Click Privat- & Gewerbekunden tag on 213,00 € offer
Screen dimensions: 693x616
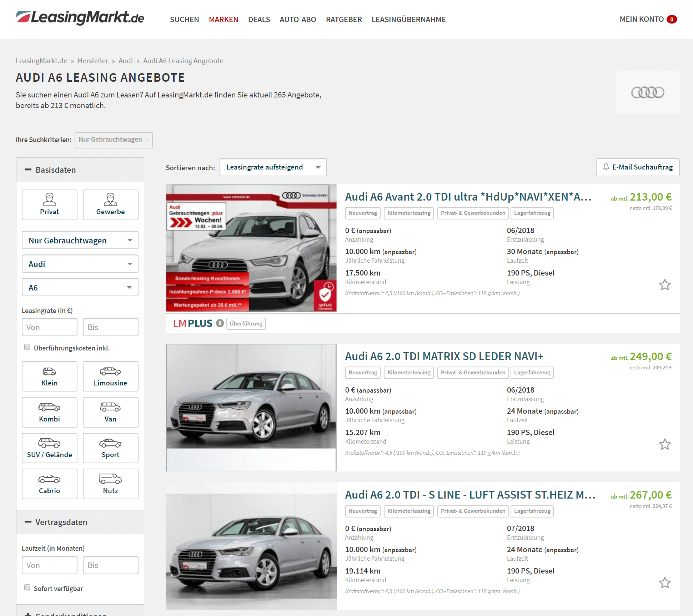click(473, 213)
